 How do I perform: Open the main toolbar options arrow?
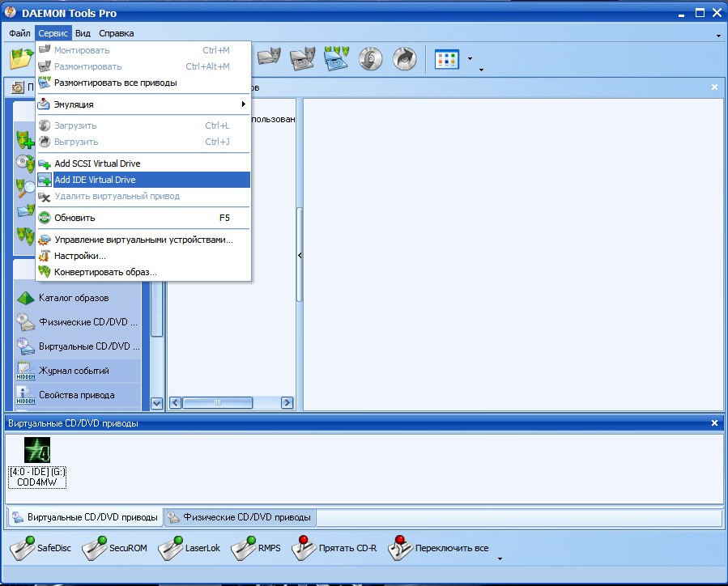point(481,70)
